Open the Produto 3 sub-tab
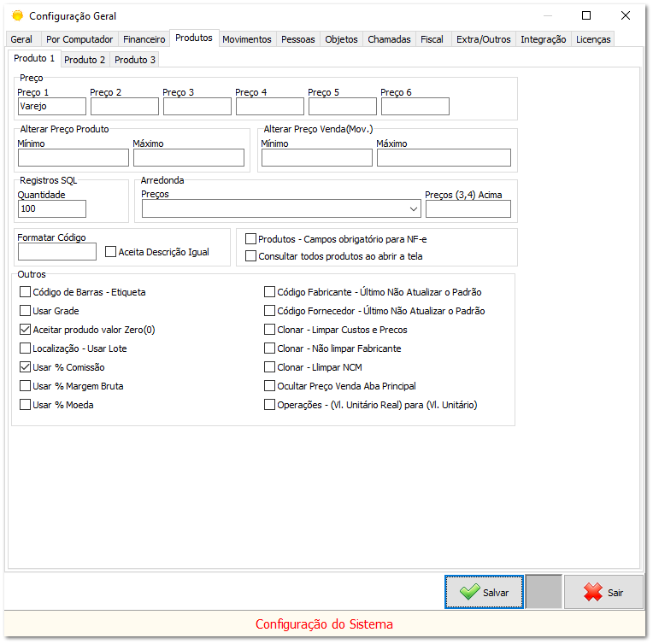 pos(135,60)
